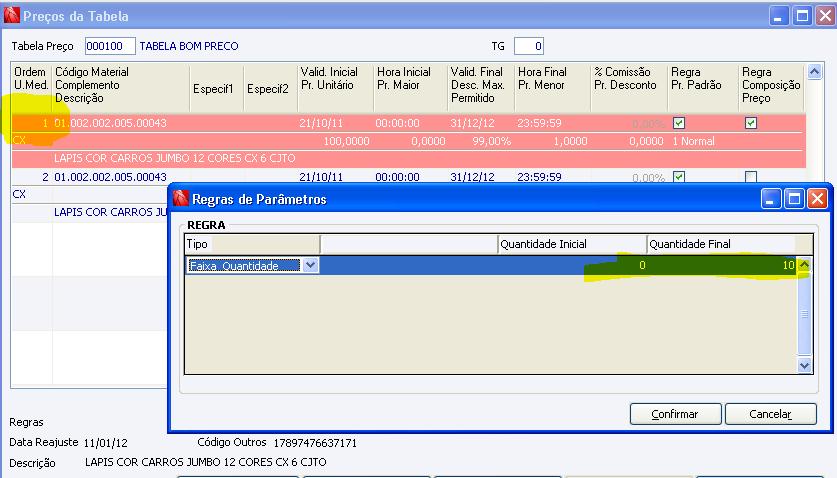Image resolution: width=837 pixels, height=478 pixels.
Task: Close the Regras de Parâmetros dialog
Action: [x=817, y=199]
